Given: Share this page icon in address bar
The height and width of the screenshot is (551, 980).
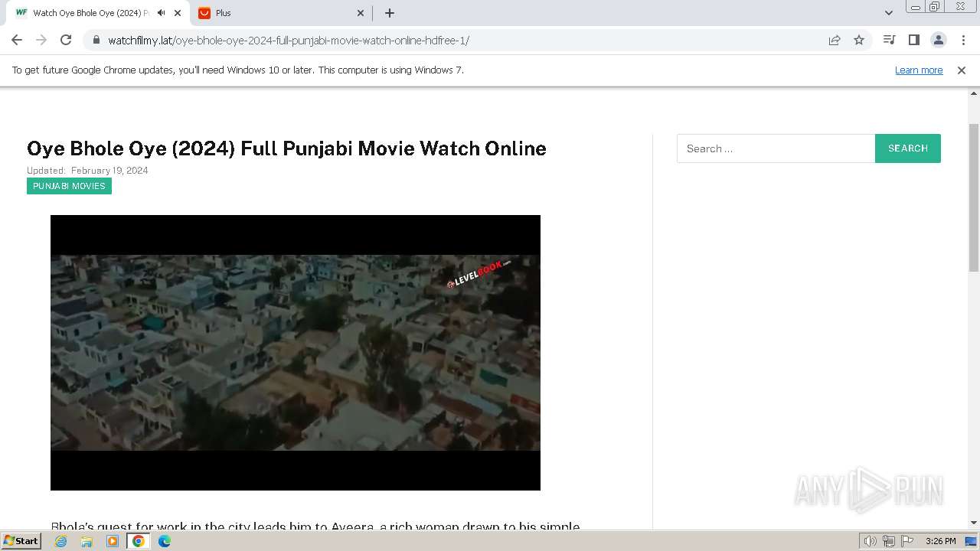Looking at the screenshot, I should coord(835,40).
